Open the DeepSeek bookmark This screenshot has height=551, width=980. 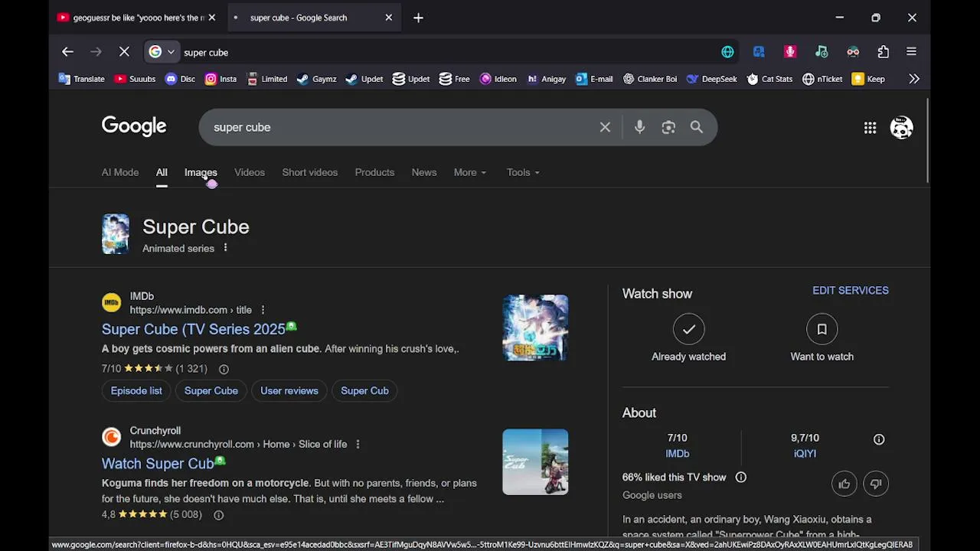(711, 79)
